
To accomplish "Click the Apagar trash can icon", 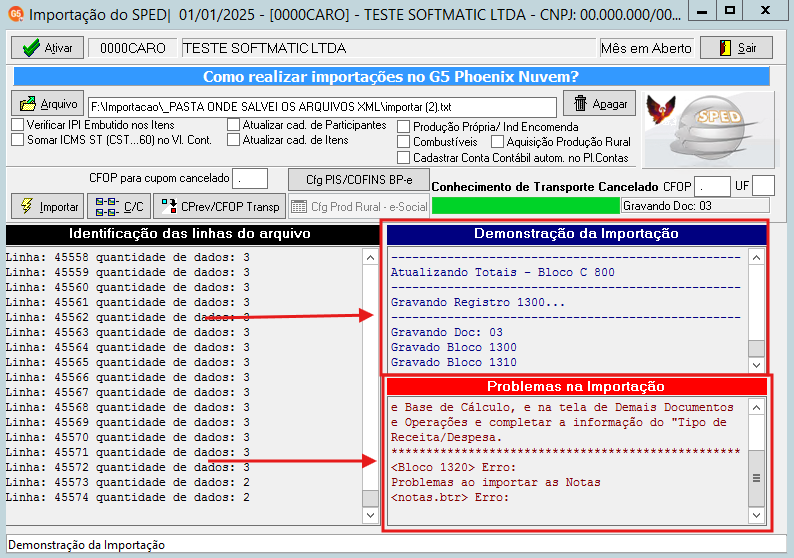I will click(580, 103).
